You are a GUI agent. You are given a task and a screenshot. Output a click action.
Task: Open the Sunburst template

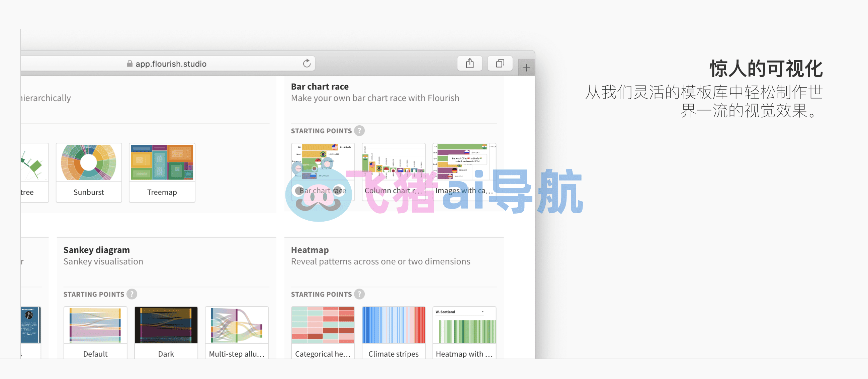click(89, 173)
